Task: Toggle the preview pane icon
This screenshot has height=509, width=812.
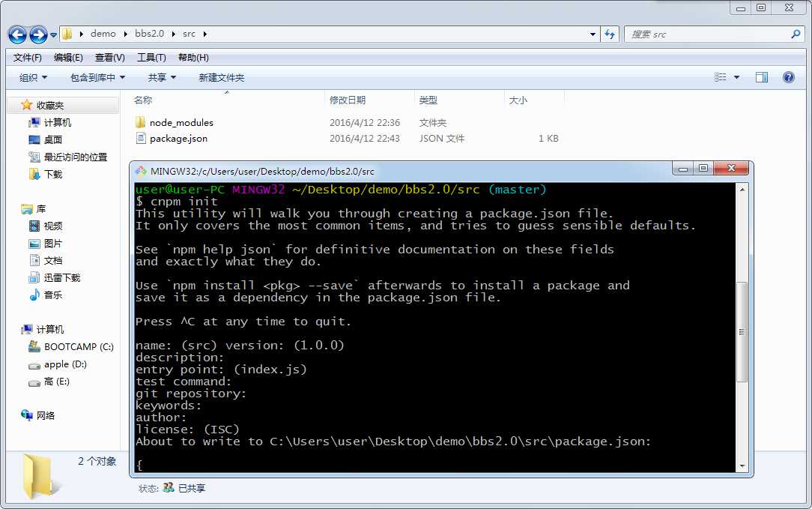Action: pos(762,77)
